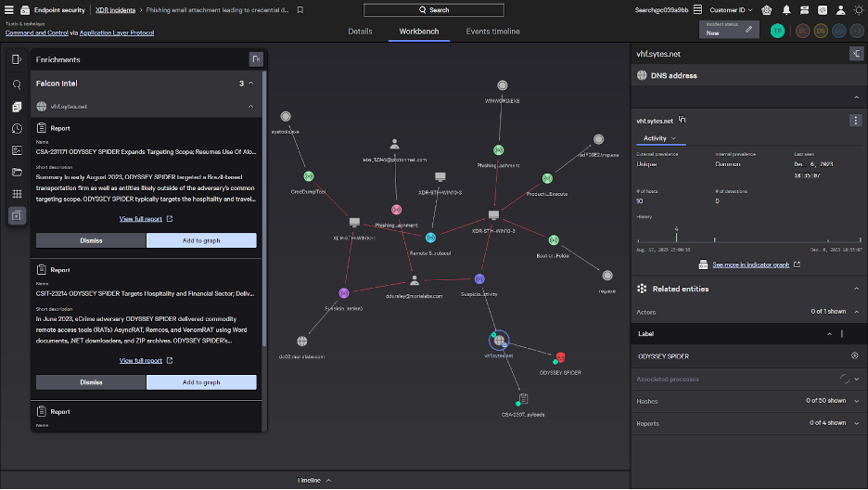The height and width of the screenshot is (490, 868).
Task: Open the folder icon in left sidebar
Action: (x=17, y=172)
